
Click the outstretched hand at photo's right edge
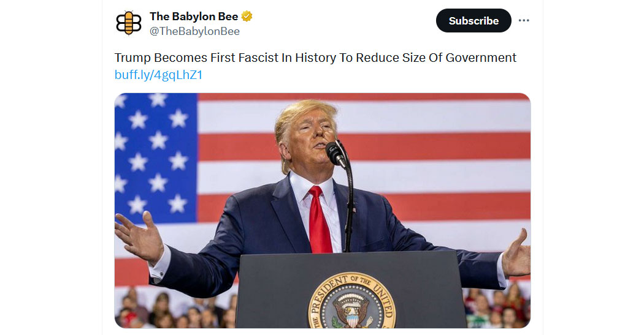516,254
